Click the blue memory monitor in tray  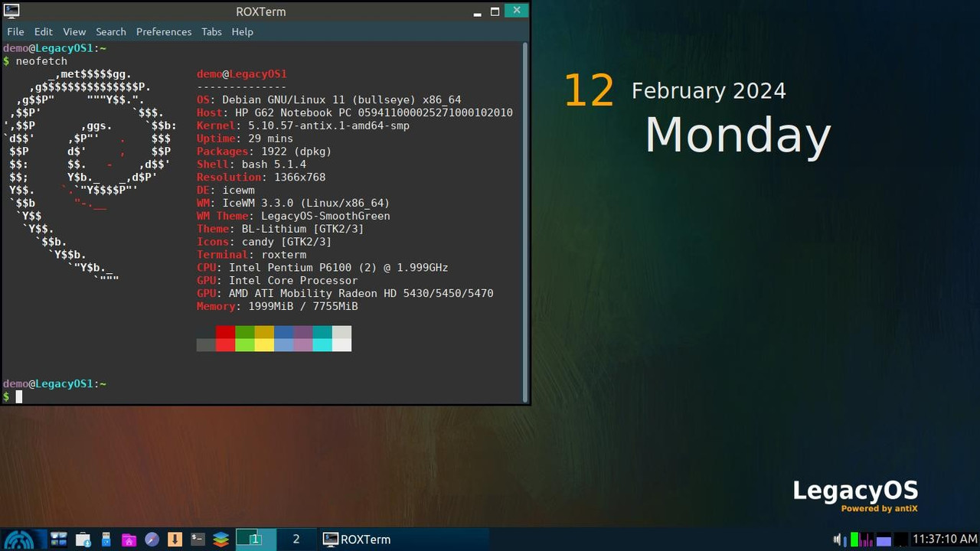pyautogui.click(x=884, y=540)
